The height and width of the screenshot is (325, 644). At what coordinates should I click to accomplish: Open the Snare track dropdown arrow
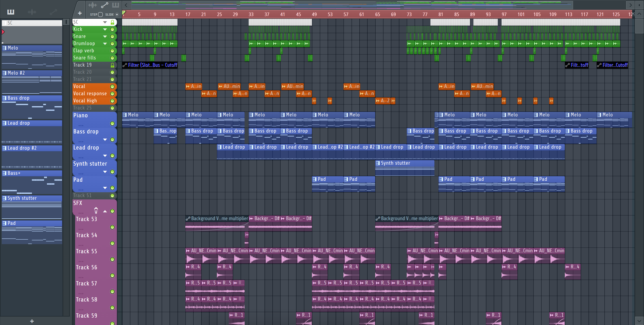click(105, 37)
